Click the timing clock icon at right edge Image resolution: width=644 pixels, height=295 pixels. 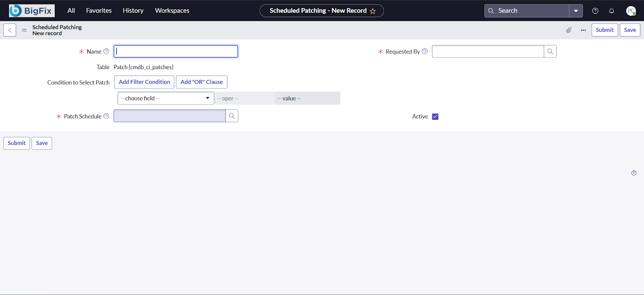click(634, 173)
